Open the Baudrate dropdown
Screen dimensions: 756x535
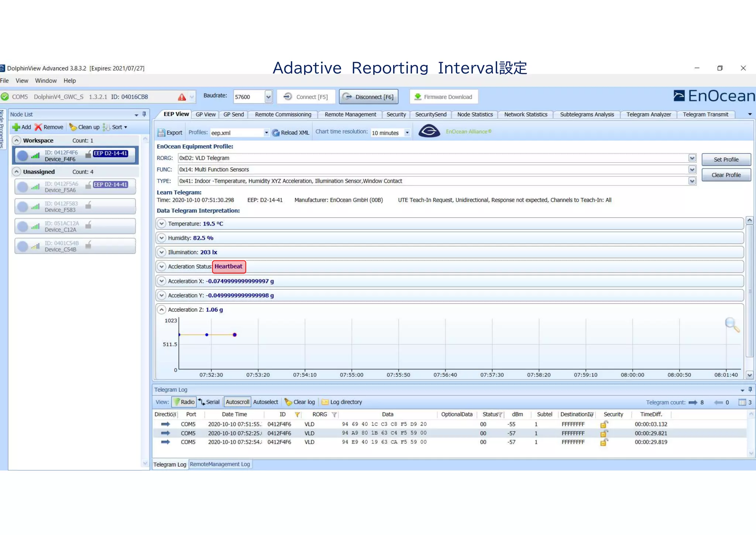[268, 97]
